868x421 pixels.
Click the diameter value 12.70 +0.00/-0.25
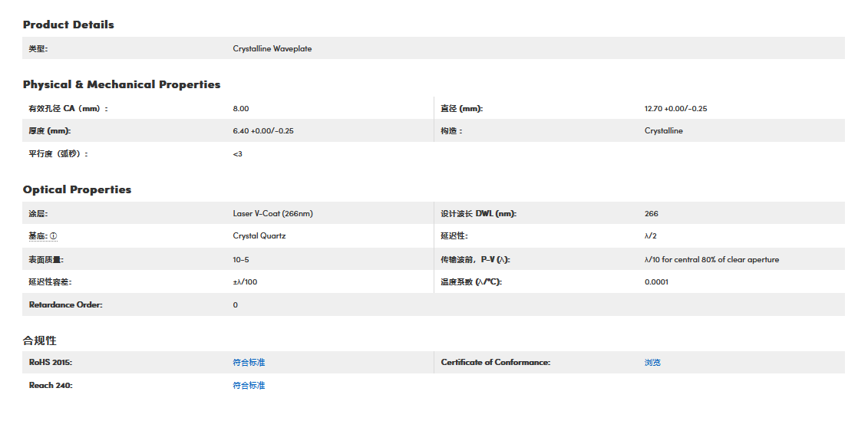click(x=675, y=108)
